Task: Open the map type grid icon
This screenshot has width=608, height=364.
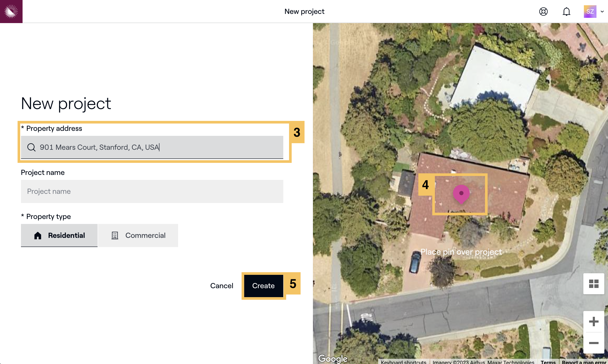Action: click(594, 284)
